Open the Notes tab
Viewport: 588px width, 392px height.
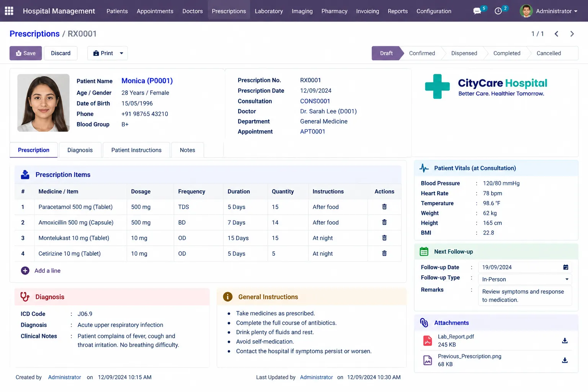pos(188,150)
